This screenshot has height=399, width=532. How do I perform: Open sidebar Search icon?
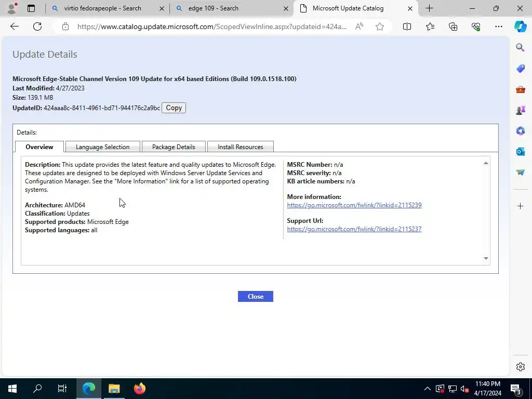[520, 47]
